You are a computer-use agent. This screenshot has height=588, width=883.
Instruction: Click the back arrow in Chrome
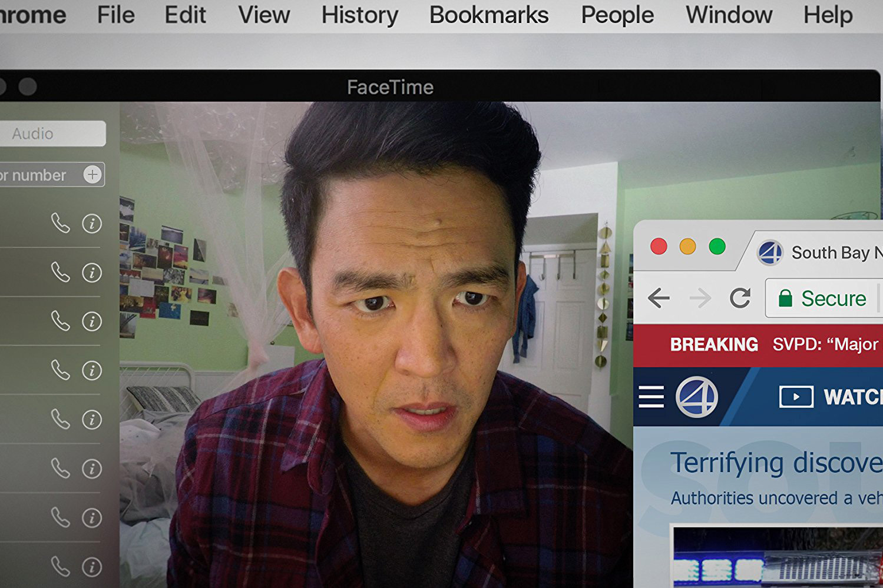[x=659, y=298]
